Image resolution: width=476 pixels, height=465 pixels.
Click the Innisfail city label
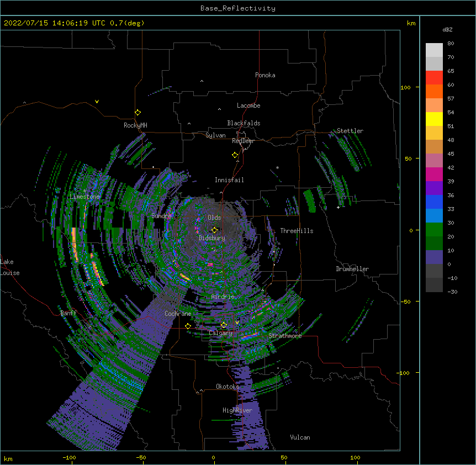coord(229,180)
